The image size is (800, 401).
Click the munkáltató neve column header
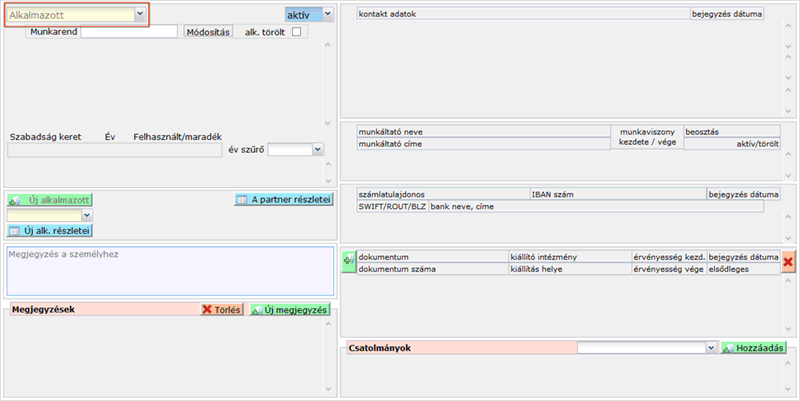[x=482, y=132]
